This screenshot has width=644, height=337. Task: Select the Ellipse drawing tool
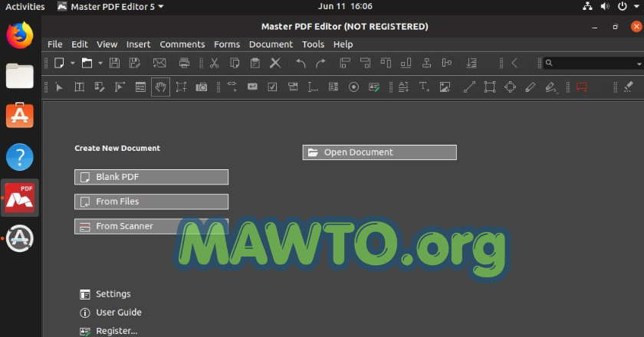[x=510, y=87]
